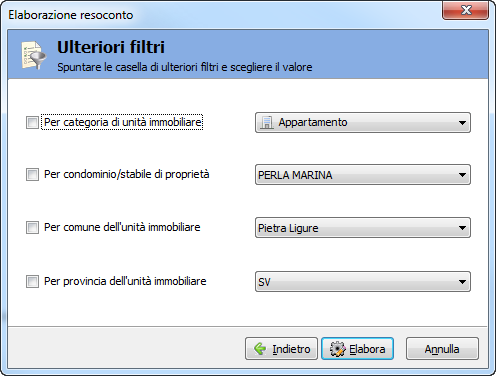Click the Ulteriori filtri heading

click(111, 47)
